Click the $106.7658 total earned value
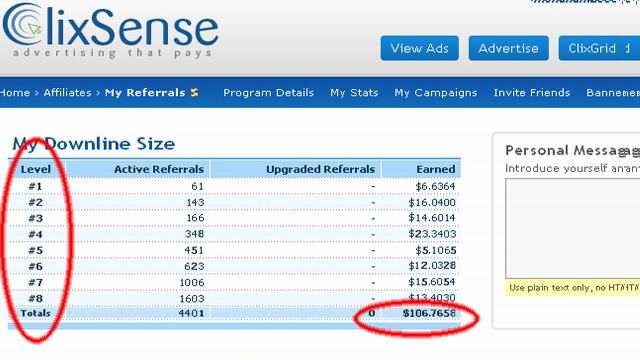The width and height of the screenshot is (640, 360). [429, 313]
